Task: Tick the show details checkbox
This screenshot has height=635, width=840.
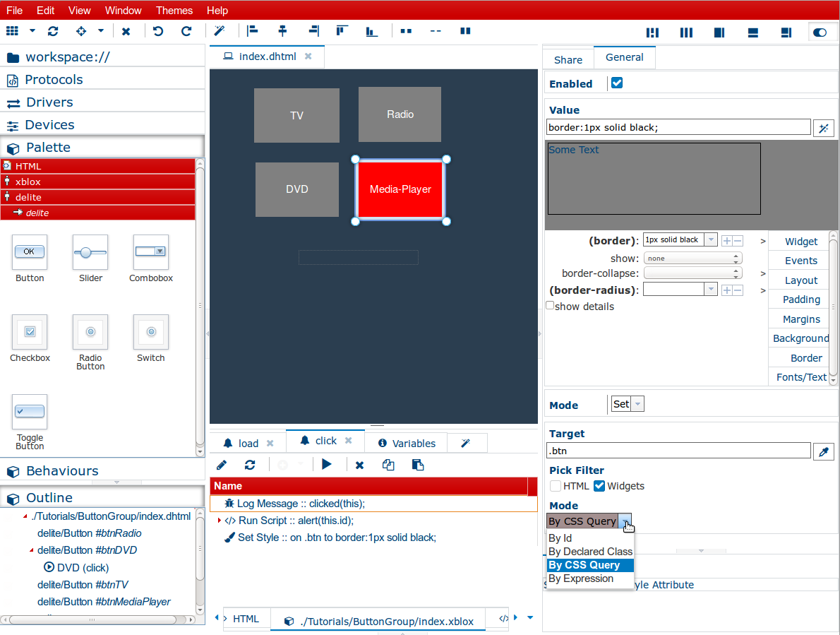Action: [551, 306]
